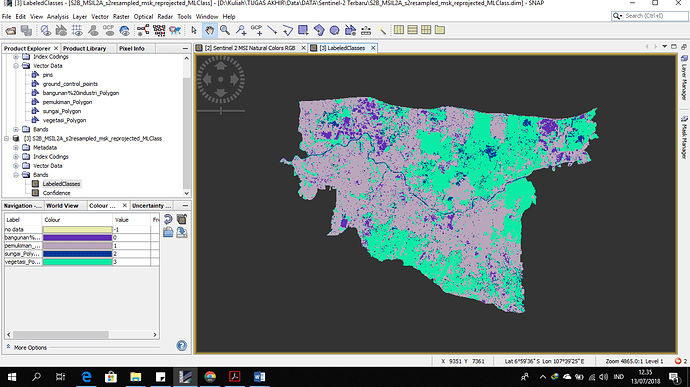Open Layer Manager side panel

(x=684, y=77)
